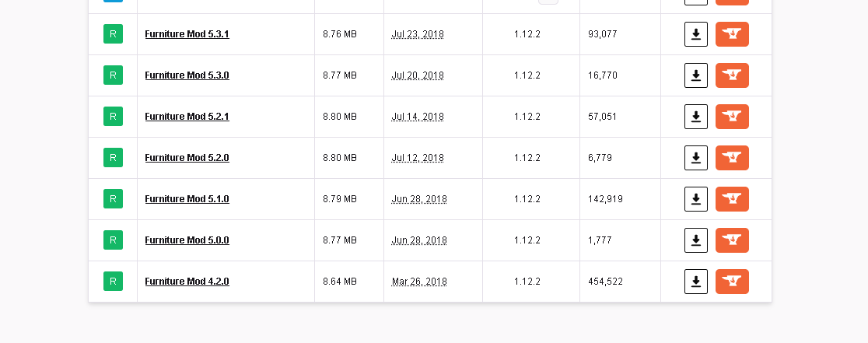Install Furniture Mod 5.2.1 with anvil button

[732, 117]
